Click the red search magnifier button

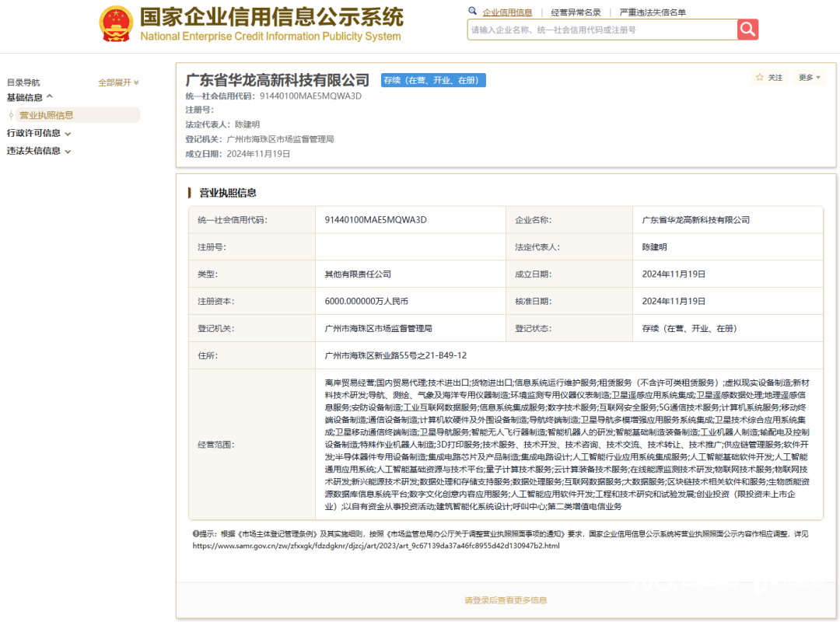tap(747, 30)
